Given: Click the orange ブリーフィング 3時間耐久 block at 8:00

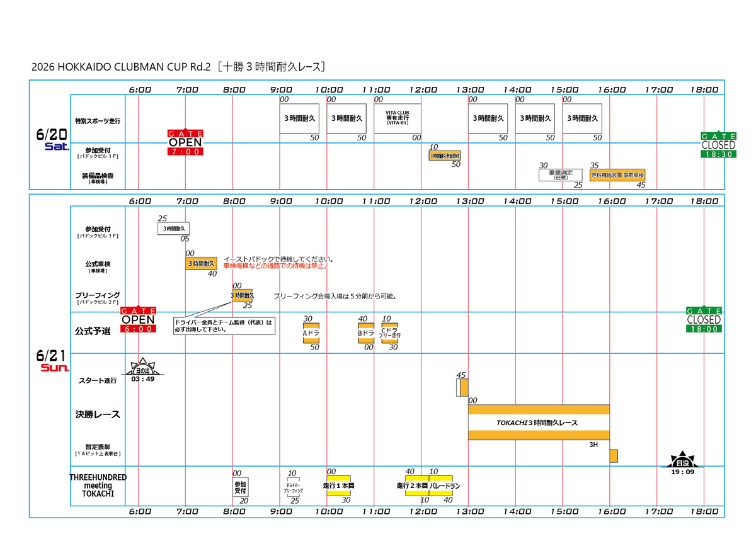Looking at the screenshot, I should click(x=243, y=295).
